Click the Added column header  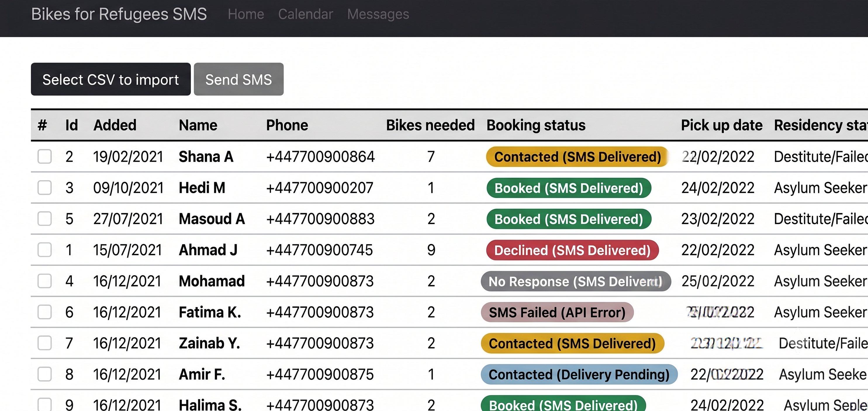pyautogui.click(x=115, y=125)
